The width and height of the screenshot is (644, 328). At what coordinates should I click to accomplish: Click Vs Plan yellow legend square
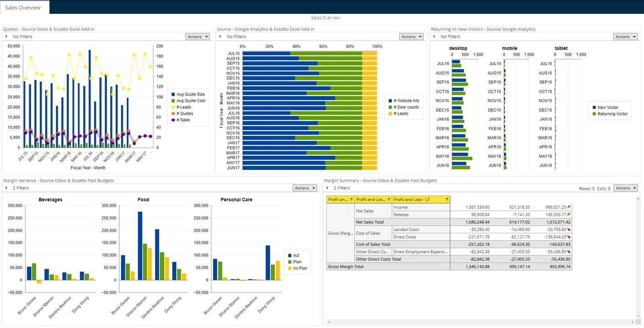click(289, 268)
